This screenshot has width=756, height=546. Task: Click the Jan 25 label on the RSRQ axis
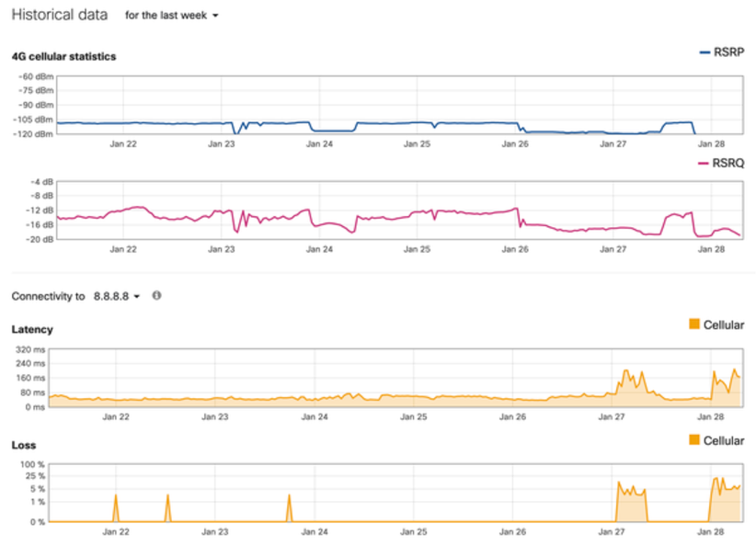tap(418, 248)
